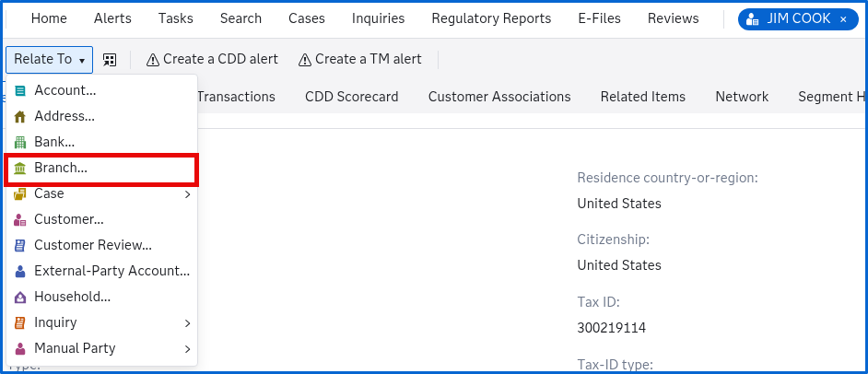Create a CDD alert

click(x=212, y=59)
